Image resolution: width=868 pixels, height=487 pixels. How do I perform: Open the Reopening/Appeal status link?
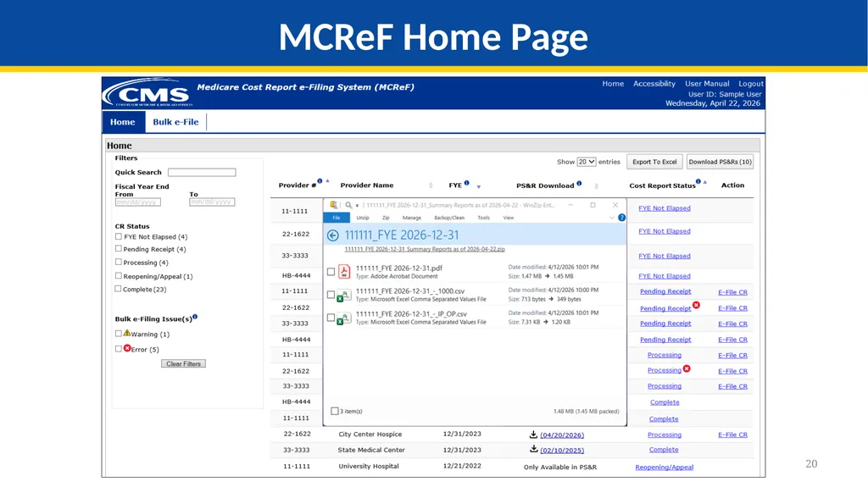click(664, 467)
